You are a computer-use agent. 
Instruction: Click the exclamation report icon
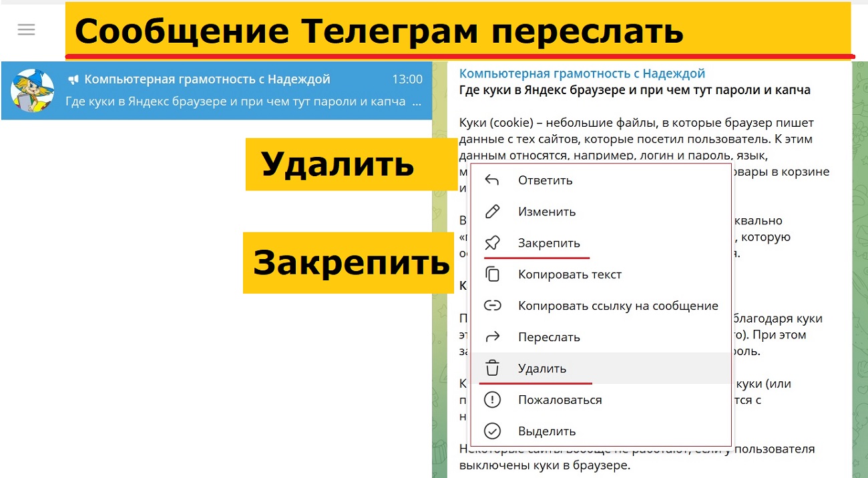coord(492,400)
